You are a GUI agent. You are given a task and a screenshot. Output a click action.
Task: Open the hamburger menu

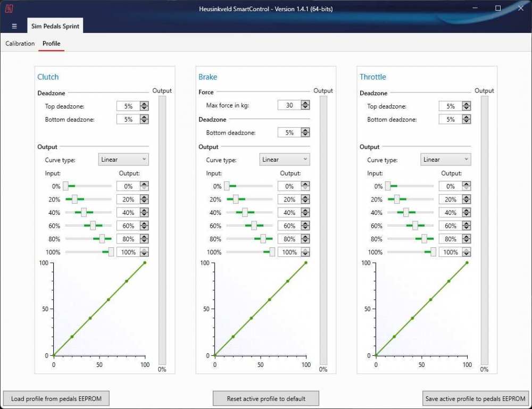tap(14, 26)
